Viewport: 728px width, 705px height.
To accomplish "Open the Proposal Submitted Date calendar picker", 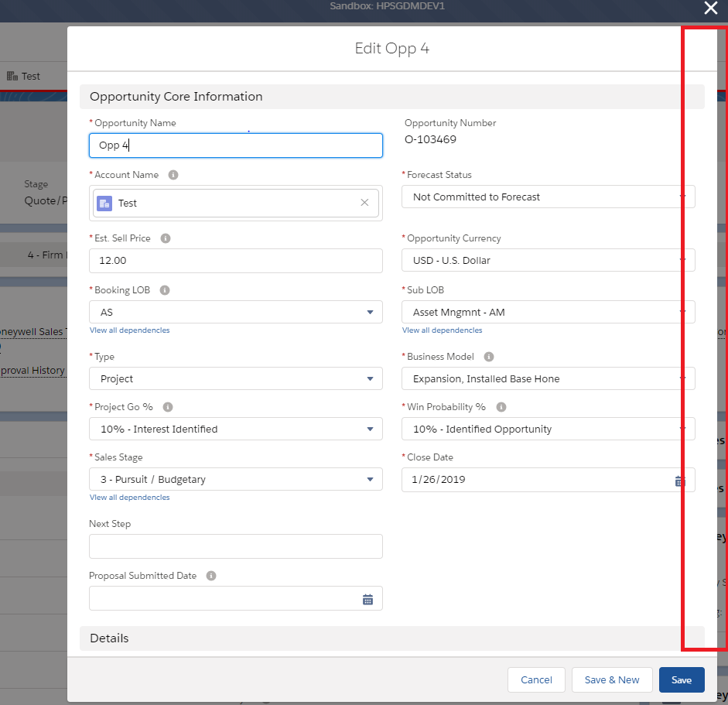I will 367,599.
